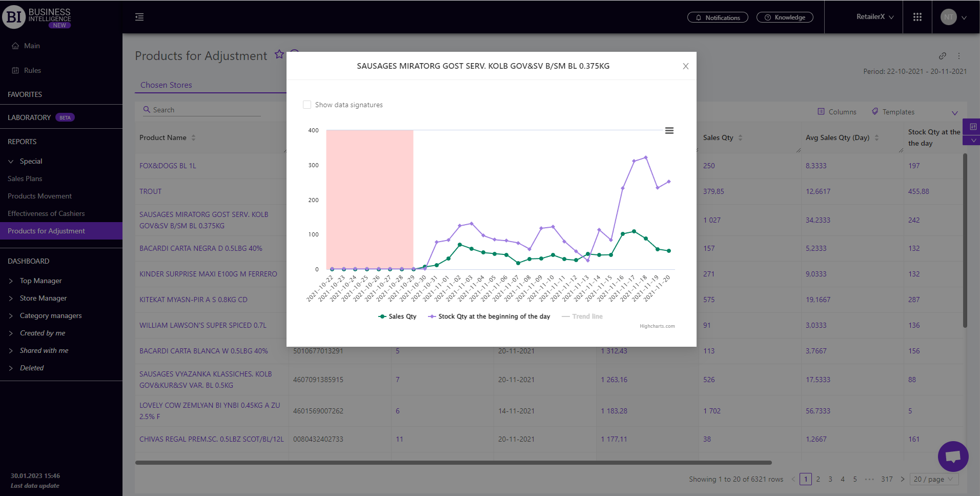This screenshot has height=496, width=980.
Task: Click the sidebar collapse menu icon
Action: [139, 17]
